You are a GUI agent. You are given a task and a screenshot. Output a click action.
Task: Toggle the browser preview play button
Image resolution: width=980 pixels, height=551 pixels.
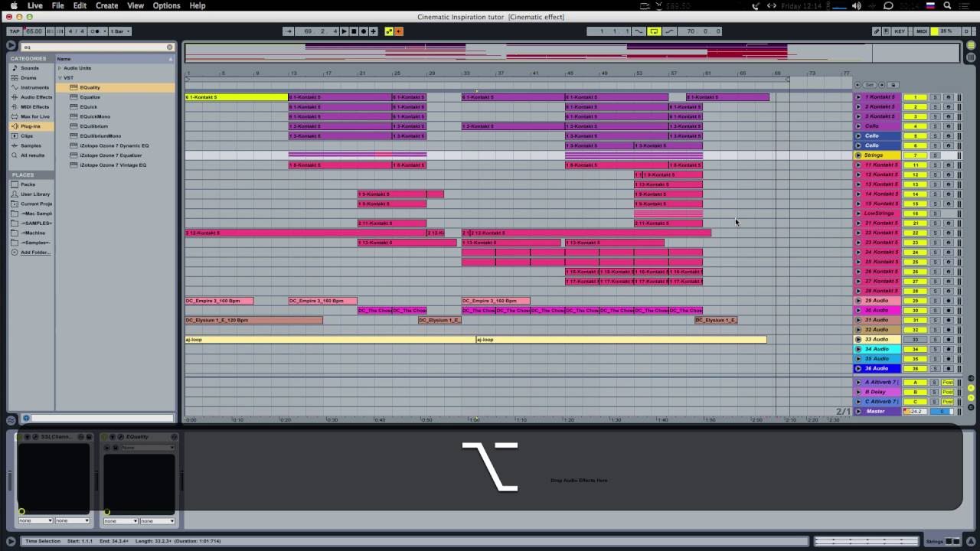tap(11, 46)
